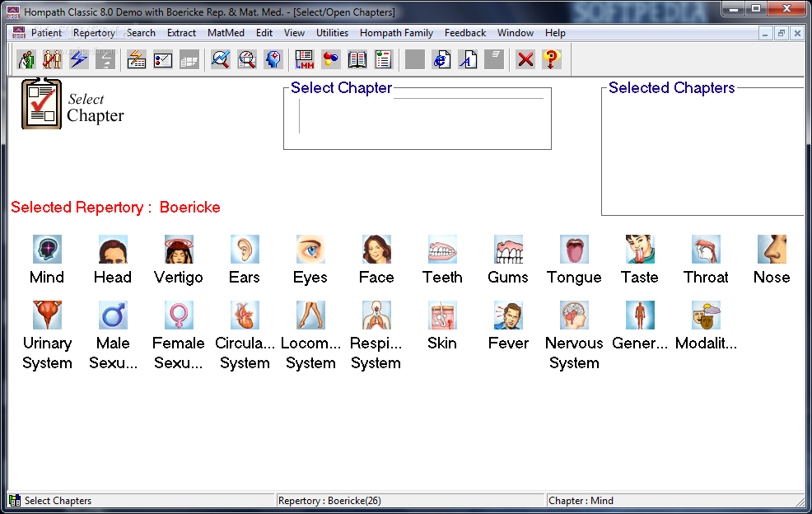Screen dimensions: 812x514
Task: Click the lightning-over-table toolbar icon
Action: [x=137, y=59]
